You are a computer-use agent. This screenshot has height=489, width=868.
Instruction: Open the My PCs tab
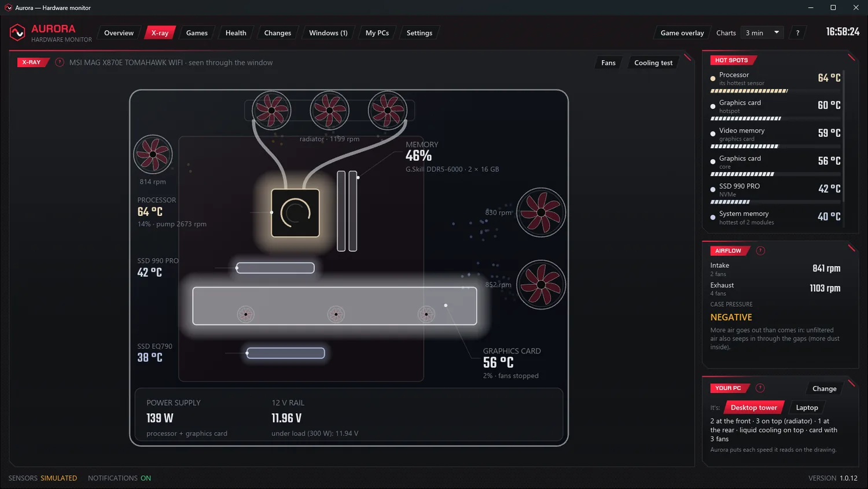tap(377, 33)
